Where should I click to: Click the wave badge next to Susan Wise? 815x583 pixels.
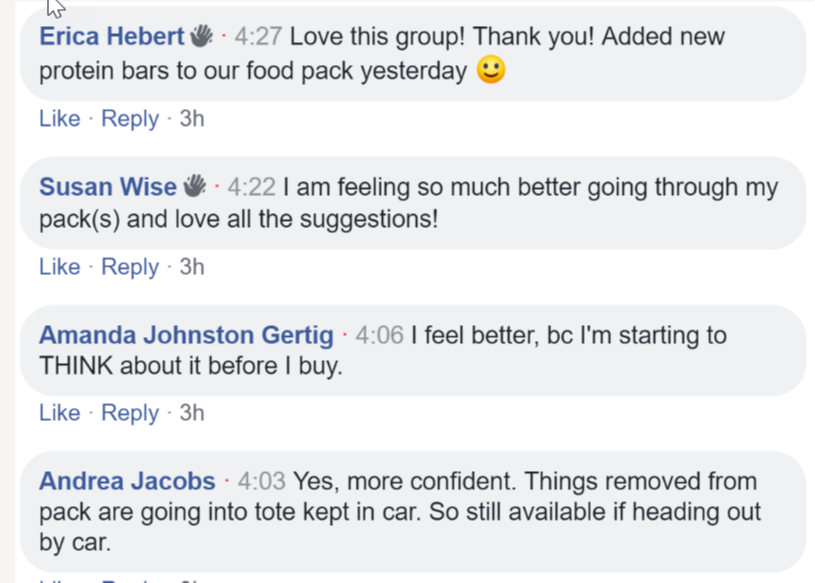(x=194, y=186)
